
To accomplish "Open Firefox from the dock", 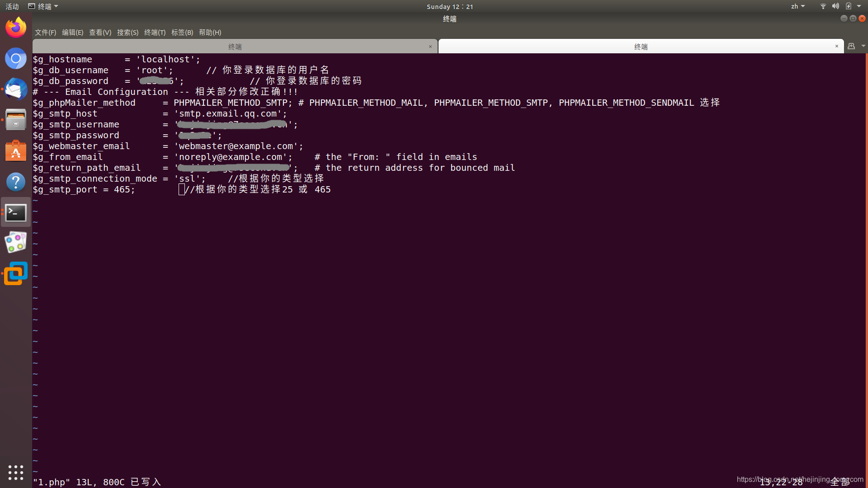I will tap(16, 28).
